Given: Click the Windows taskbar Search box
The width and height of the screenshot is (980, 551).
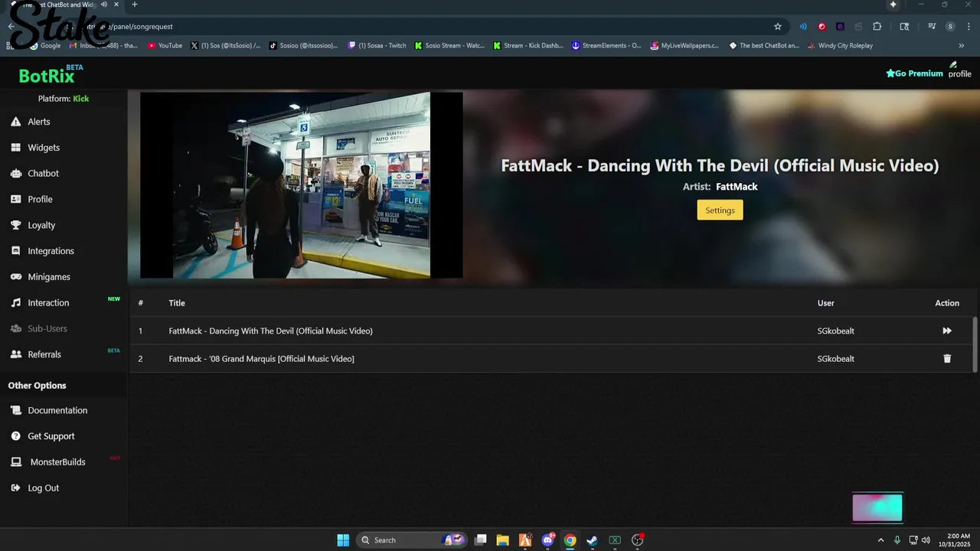Looking at the screenshot, I should 413,540.
